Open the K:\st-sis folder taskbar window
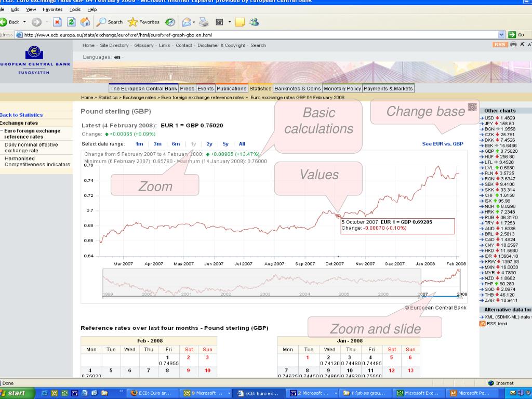The height and width of the screenshot is (399, 532). click(366, 393)
